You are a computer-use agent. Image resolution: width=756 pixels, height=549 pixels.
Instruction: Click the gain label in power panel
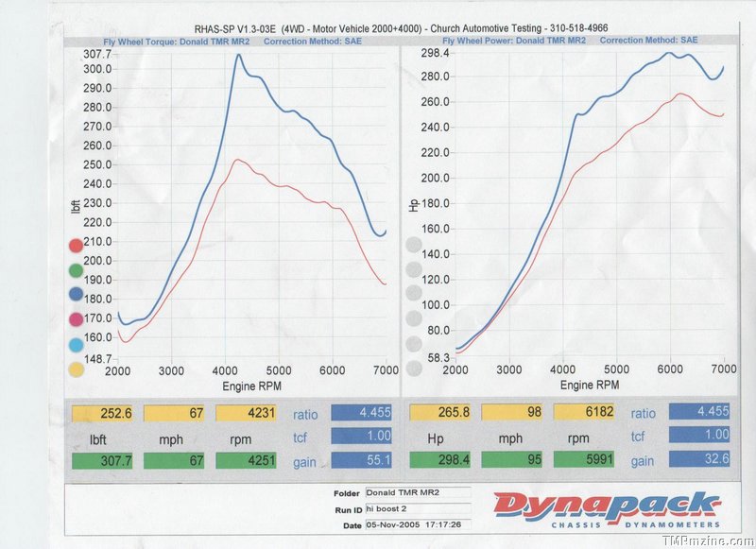pyautogui.click(x=643, y=461)
